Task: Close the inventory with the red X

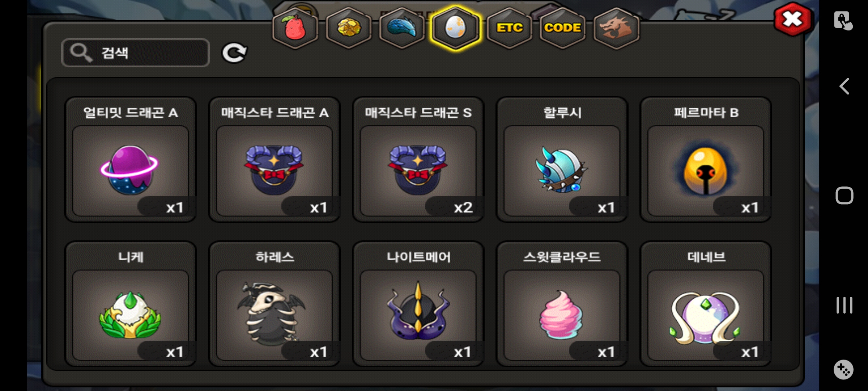Action: tap(792, 19)
